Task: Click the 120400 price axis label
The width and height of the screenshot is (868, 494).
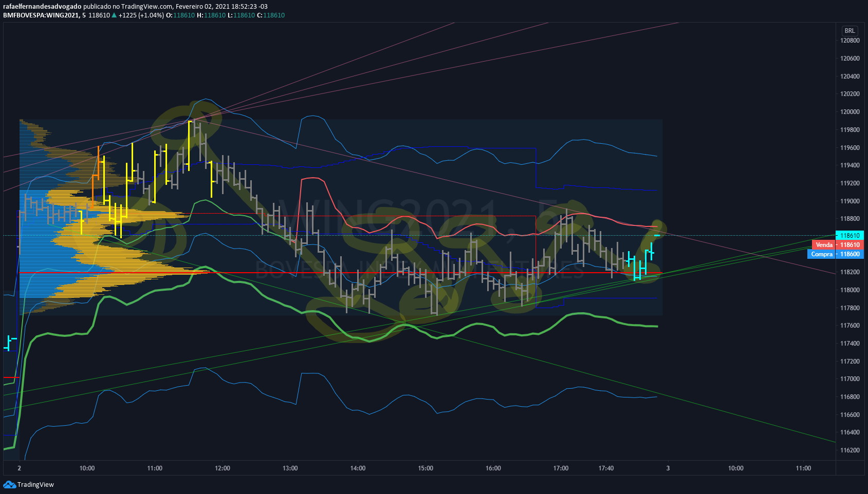Action: tap(850, 77)
